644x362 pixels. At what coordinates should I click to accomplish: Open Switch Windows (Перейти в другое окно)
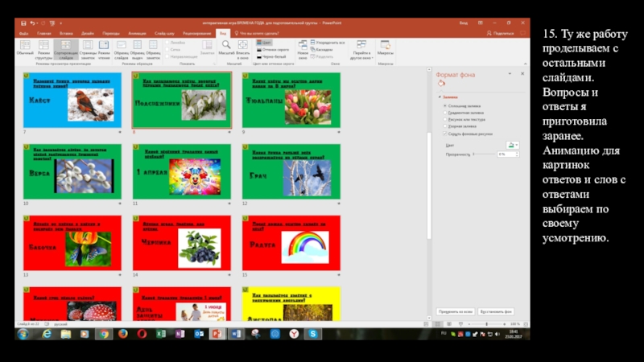pyautogui.click(x=361, y=50)
